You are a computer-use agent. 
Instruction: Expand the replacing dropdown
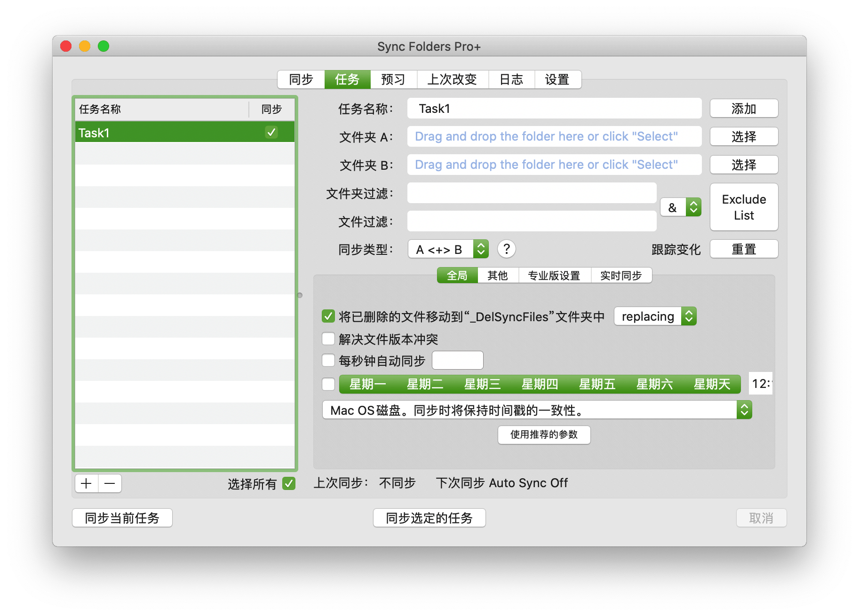coord(655,316)
